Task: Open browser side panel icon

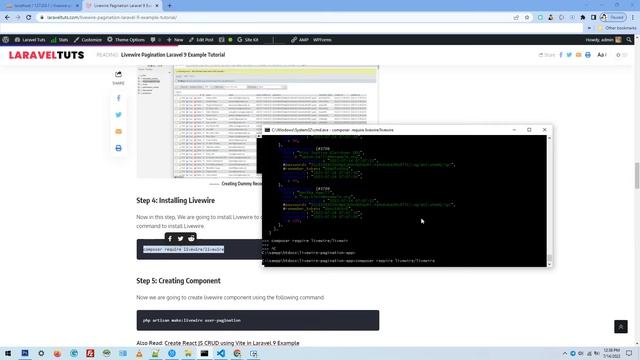Action: [593, 18]
